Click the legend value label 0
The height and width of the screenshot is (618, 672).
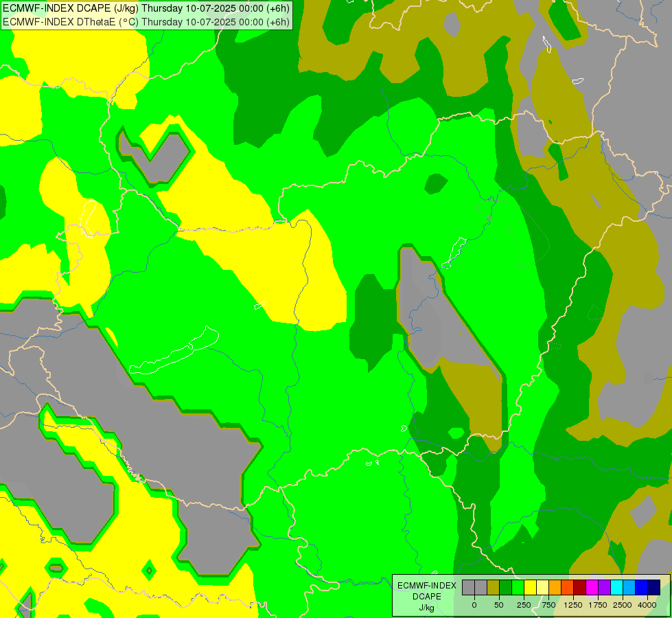pyautogui.click(x=474, y=605)
